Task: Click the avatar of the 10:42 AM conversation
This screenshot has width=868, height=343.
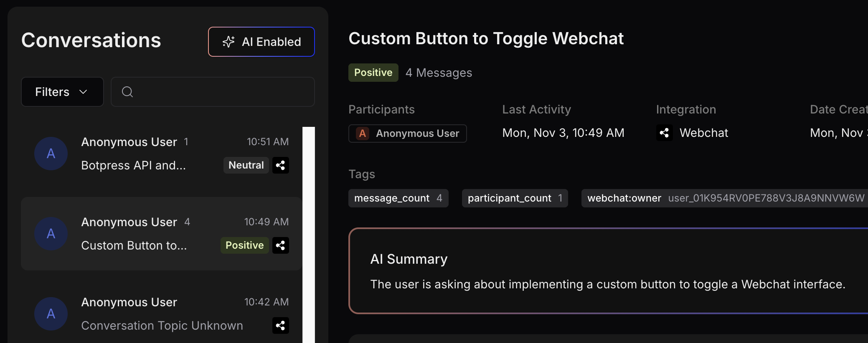Action: click(51, 314)
